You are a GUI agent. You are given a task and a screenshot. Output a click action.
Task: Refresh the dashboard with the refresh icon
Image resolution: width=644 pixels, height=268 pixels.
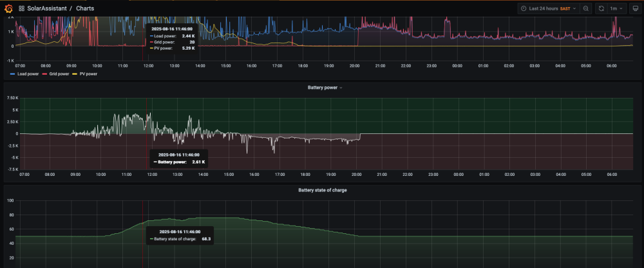coord(601,8)
